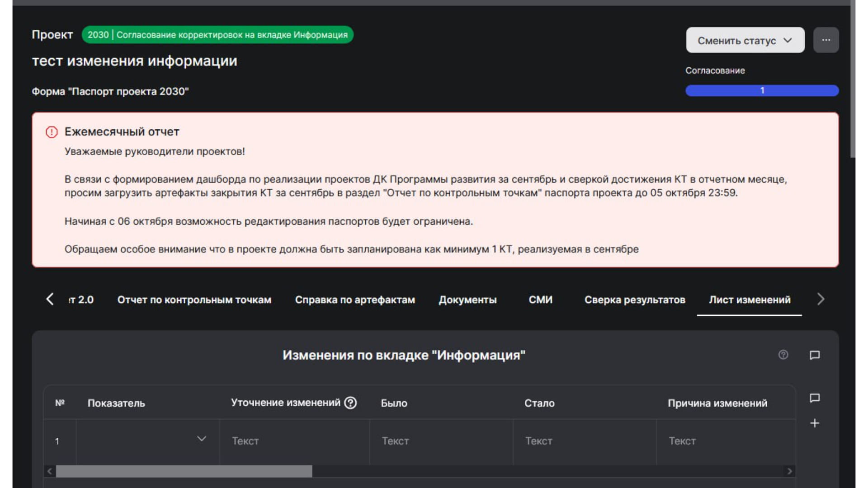This screenshot has width=868, height=488.
Task: Click the Уточнение изменений text field in row 1
Action: click(295, 441)
